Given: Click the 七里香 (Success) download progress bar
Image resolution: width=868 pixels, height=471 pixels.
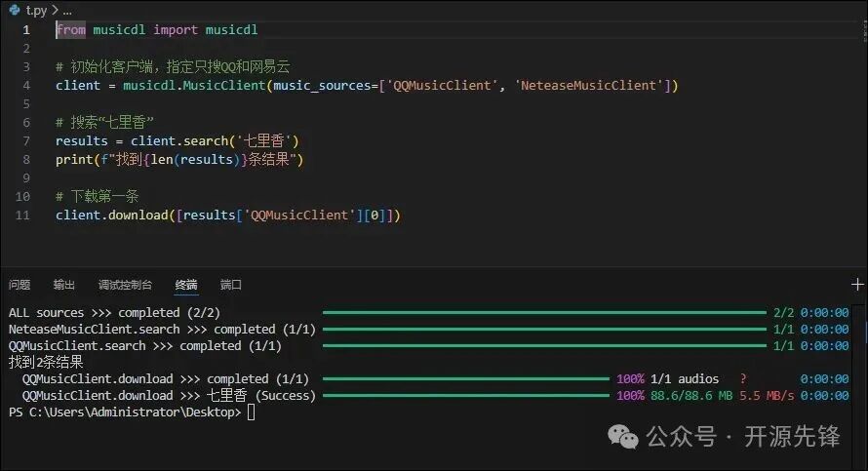Looking at the screenshot, I should tap(466, 396).
